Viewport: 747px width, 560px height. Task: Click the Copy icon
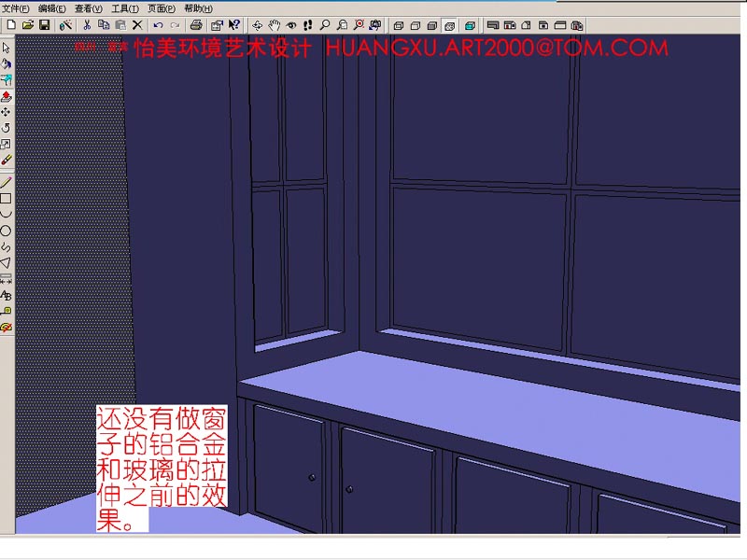point(104,25)
